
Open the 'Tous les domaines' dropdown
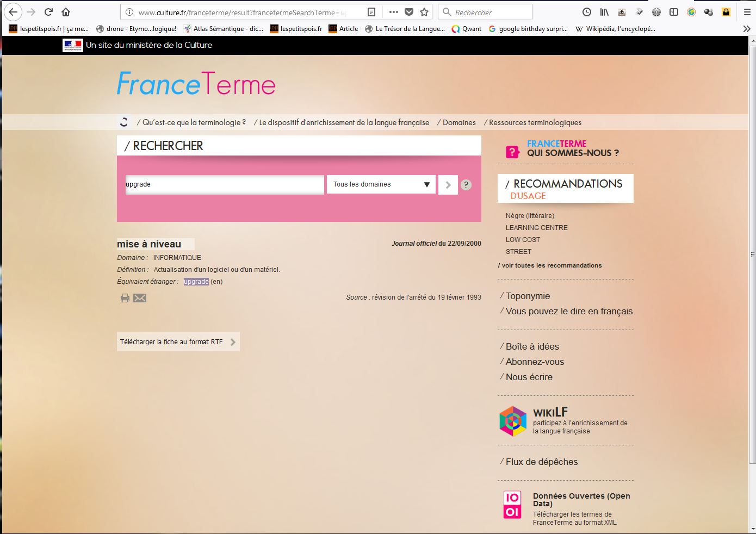[x=381, y=184]
